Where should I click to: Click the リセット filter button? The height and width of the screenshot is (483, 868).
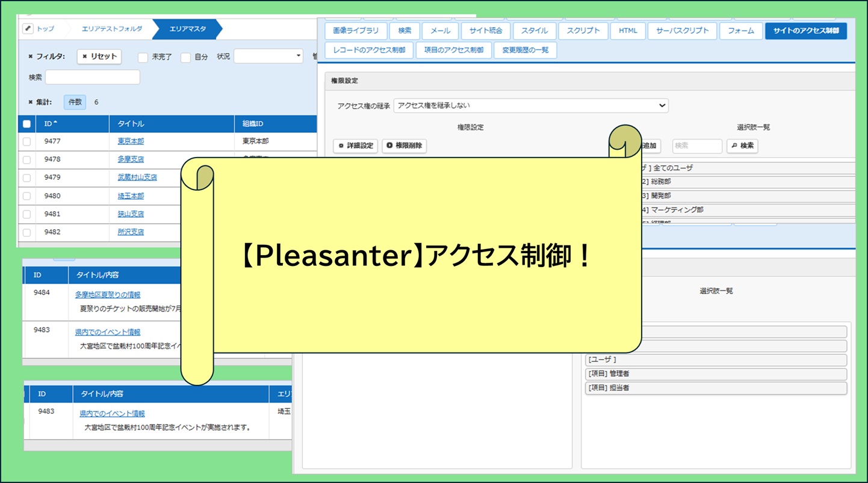[x=99, y=57]
